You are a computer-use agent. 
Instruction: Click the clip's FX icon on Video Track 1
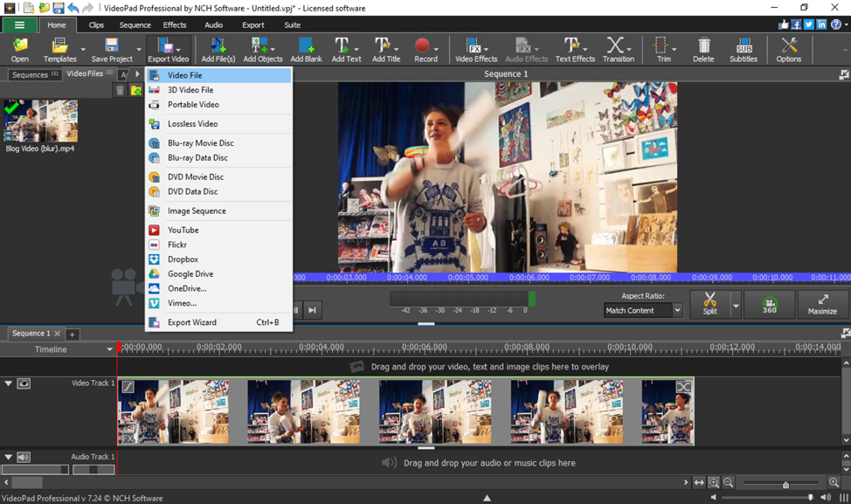(x=128, y=438)
